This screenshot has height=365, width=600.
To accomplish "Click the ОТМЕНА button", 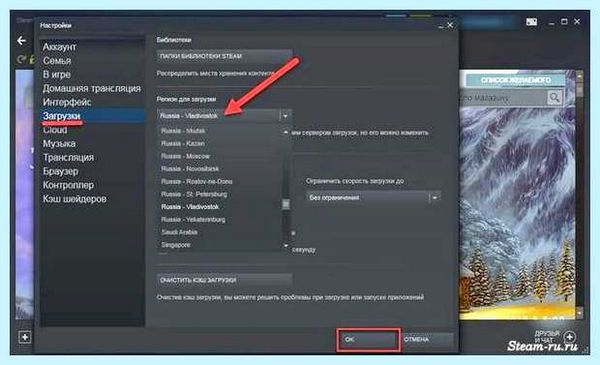I will (x=427, y=339).
